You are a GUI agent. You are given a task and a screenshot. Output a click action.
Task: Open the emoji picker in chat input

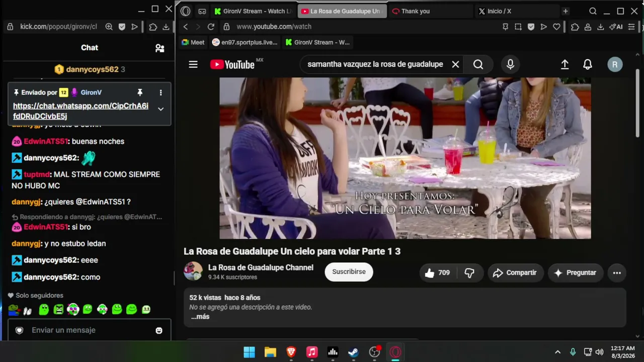[x=159, y=330]
